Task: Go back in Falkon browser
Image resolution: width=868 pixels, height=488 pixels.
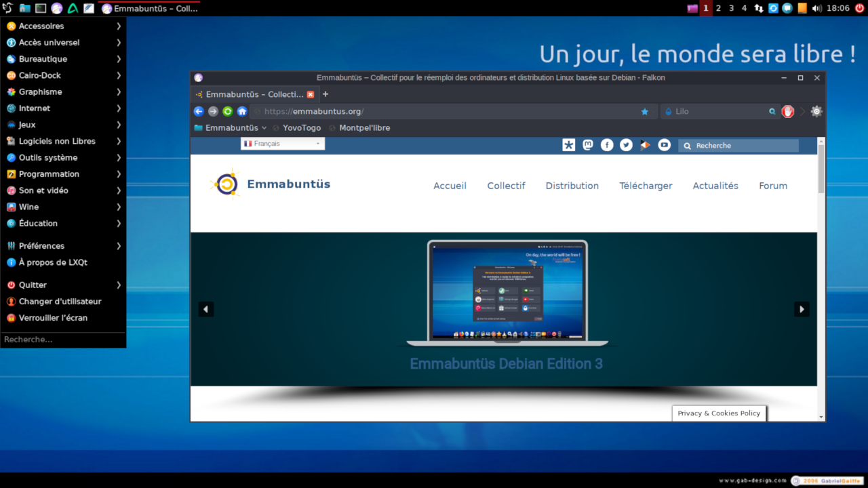Action: tap(199, 111)
